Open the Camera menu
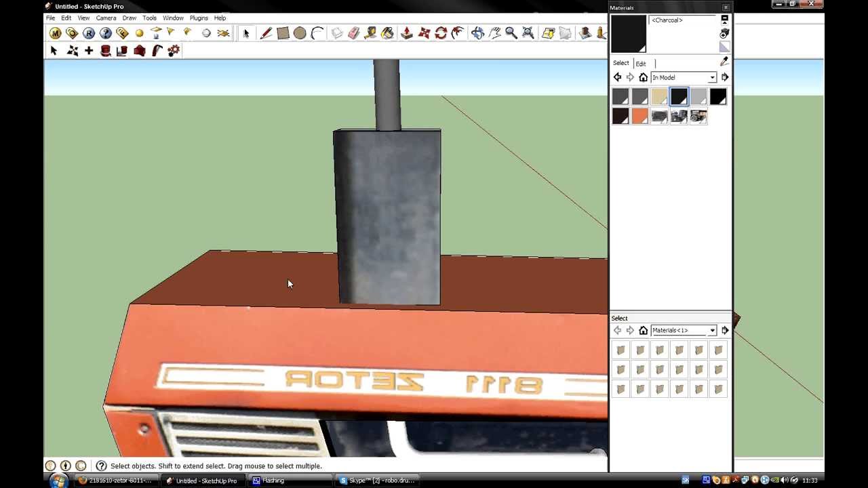868x488 pixels. pos(106,18)
